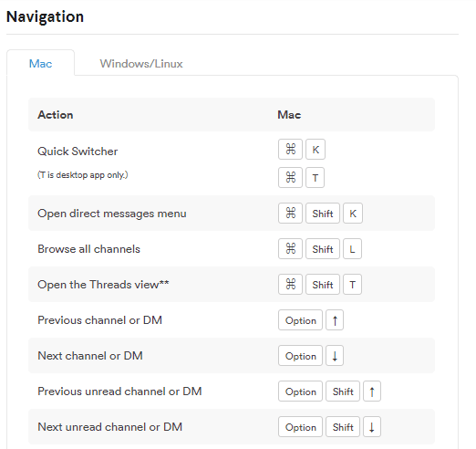Click the command icon in Open direct messages row
The height and width of the screenshot is (449, 476).
[x=290, y=214]
